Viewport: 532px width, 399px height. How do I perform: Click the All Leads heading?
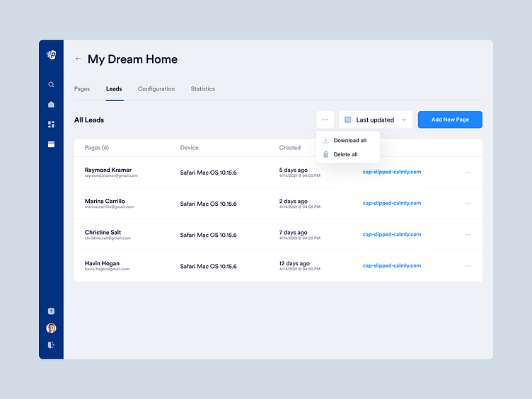[89, 120]
